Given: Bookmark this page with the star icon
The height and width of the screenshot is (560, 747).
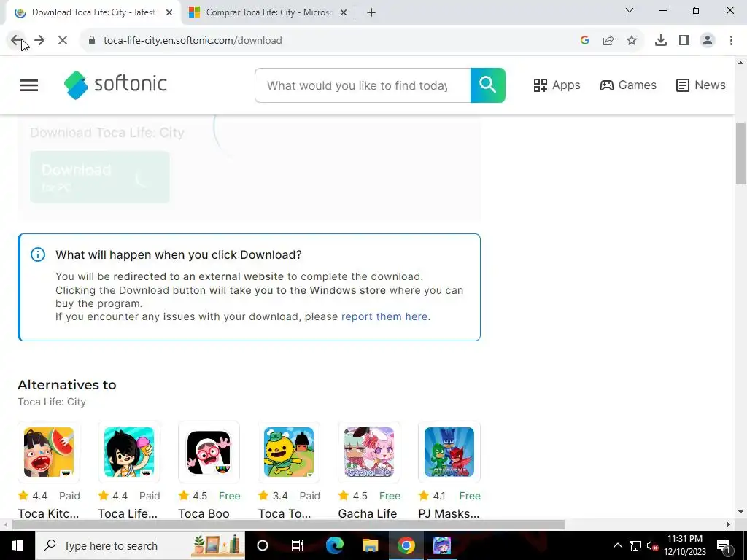Looking at the screenshot, I should pyautogui.click(x=632, y=41).
